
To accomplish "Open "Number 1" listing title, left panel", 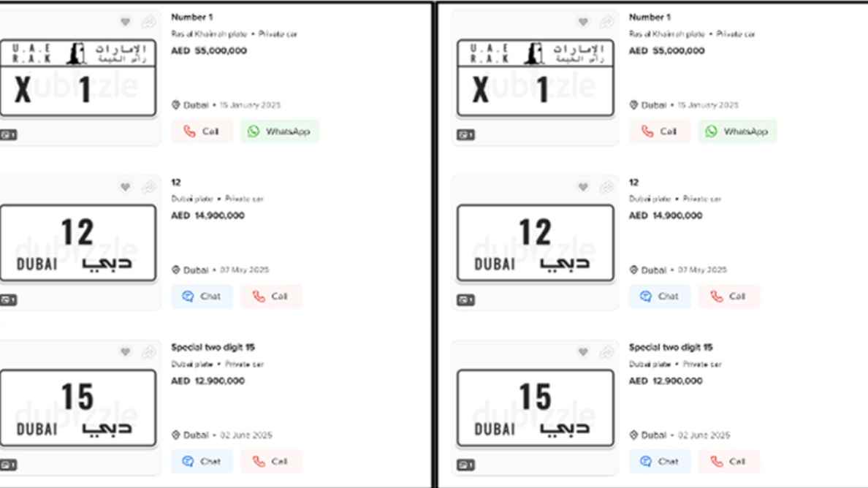I will click(x=192, y=18).
